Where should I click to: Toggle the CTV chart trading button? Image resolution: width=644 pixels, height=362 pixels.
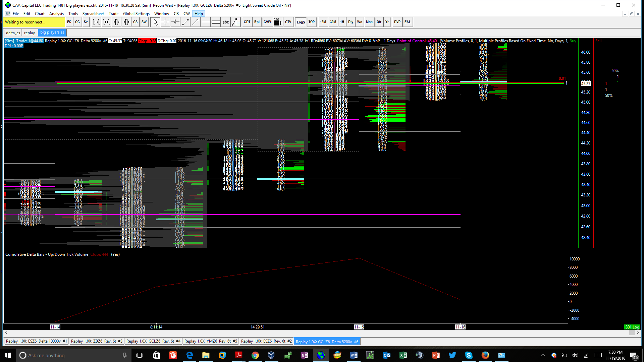click(288, 22)
